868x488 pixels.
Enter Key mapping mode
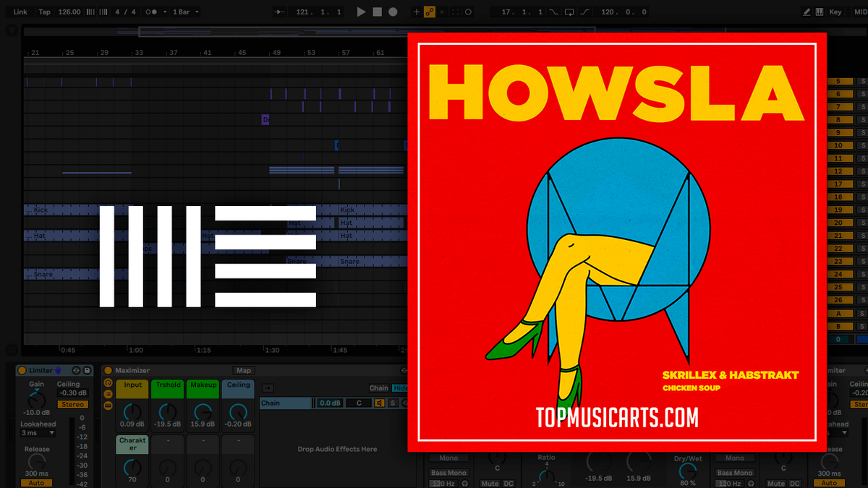pos(835,12)
